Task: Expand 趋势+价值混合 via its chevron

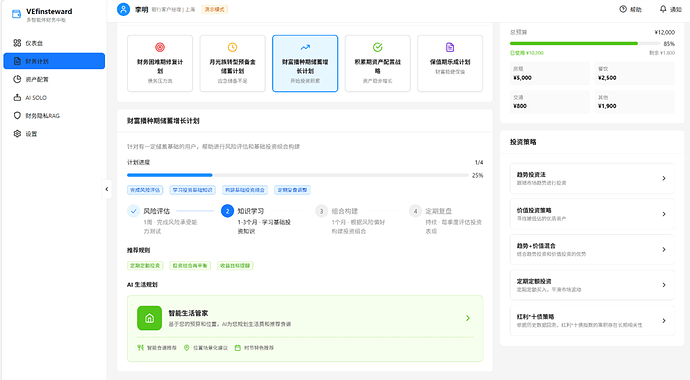Action: click(664, 249)
